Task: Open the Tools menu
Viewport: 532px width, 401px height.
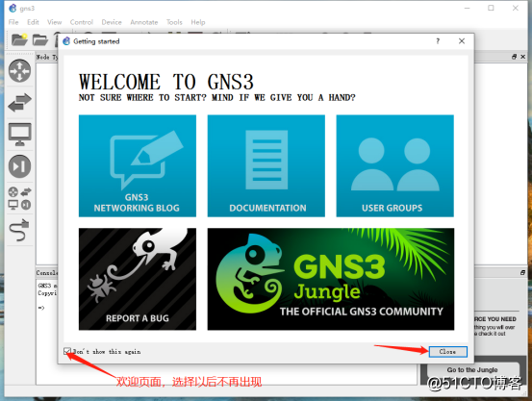Action: [174, 22]
